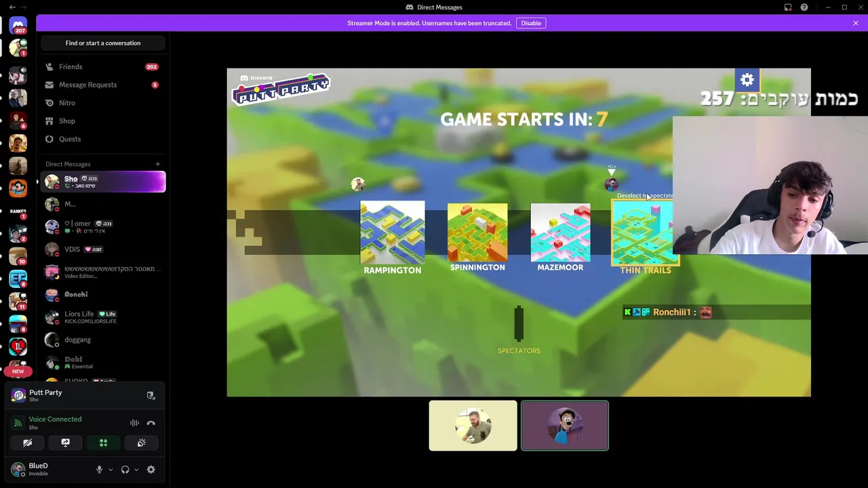
Task: Vote for the Mazemoor course
Action: (x=560, y=237)
